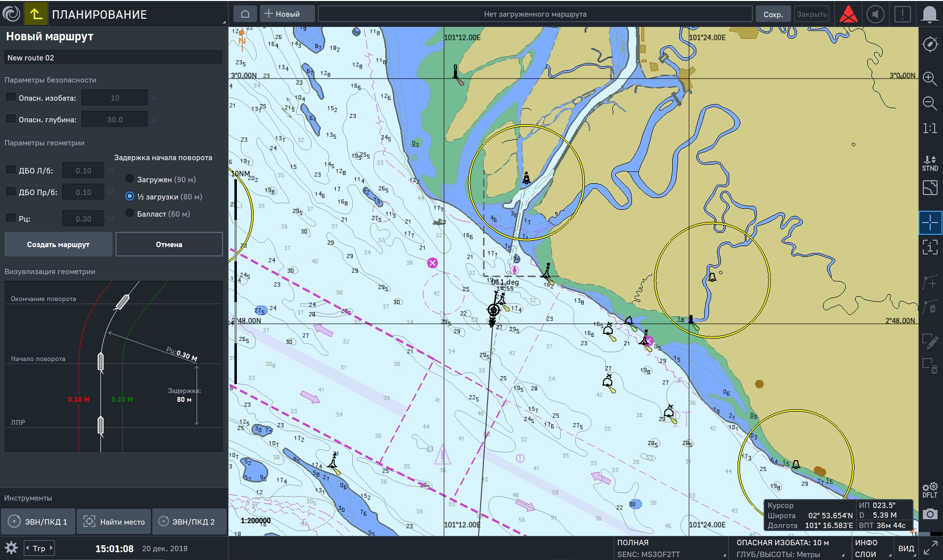The height and width of the screenshot is (560, 943).
Task: Enable the Опасн. изобата checkbox
Action: click(x=10, y=98)
